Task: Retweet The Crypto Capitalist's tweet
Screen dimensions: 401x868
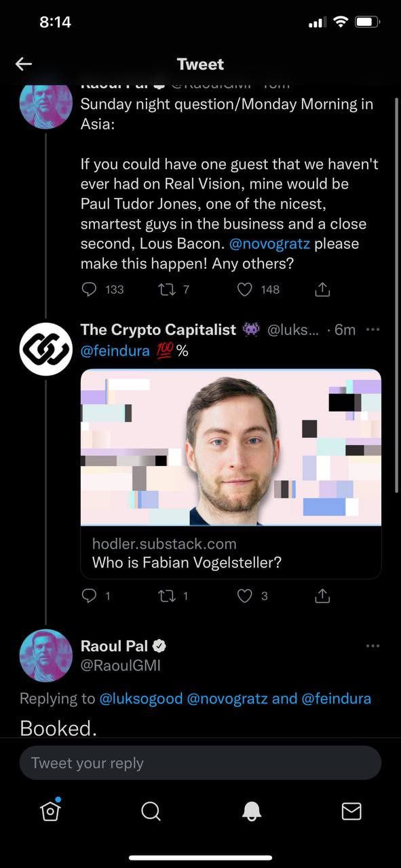Action: pyautogui.click(x=166, y=595)
